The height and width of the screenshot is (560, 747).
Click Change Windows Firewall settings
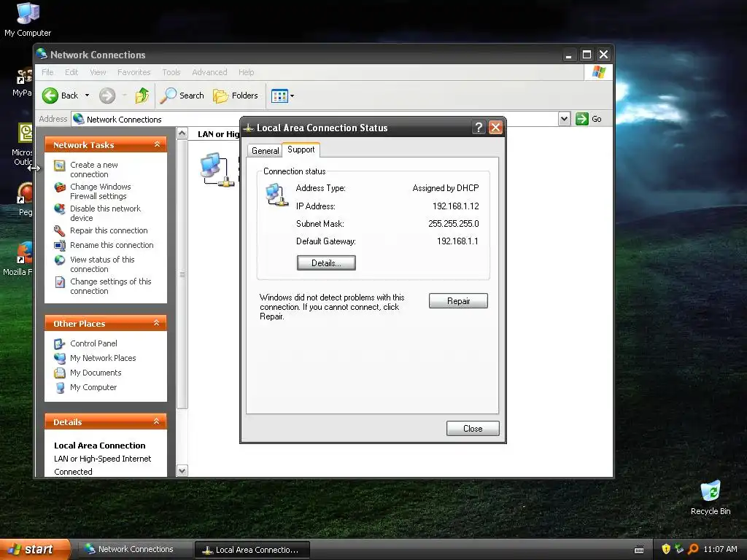coord(100,192)
